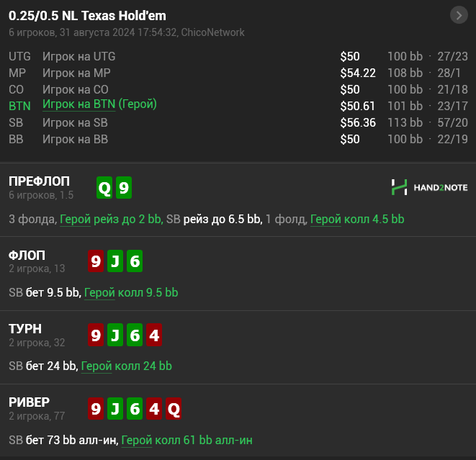Click the РИВЕР section header
The width and height of the screenshot is (476, 460).
click(x=29, y=402)
